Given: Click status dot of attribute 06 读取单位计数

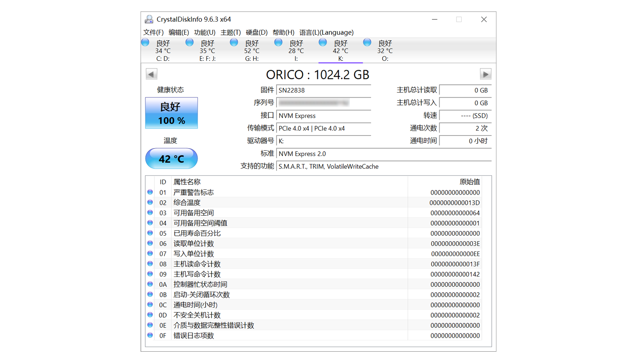Looking at the screenshot, I should (150, 243).
